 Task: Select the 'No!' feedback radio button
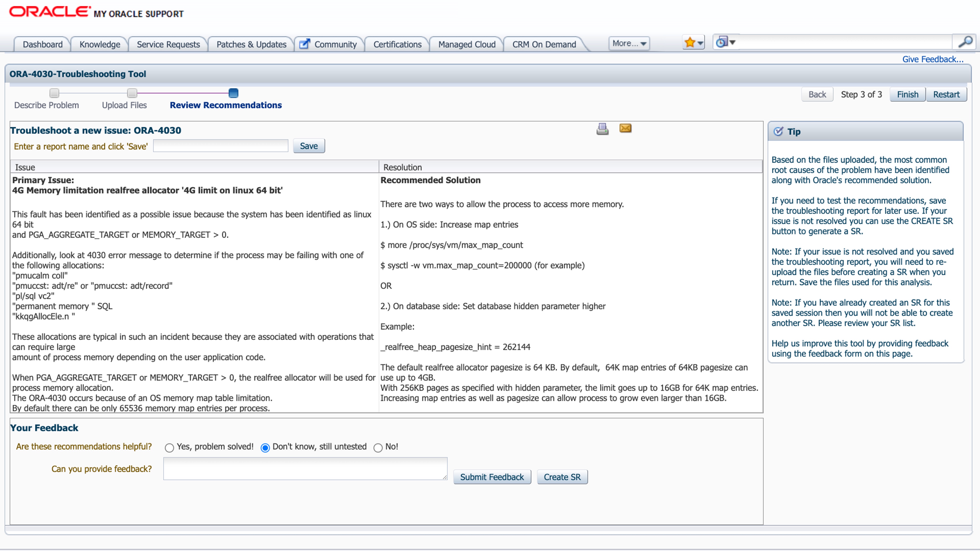tap(378, 448)
